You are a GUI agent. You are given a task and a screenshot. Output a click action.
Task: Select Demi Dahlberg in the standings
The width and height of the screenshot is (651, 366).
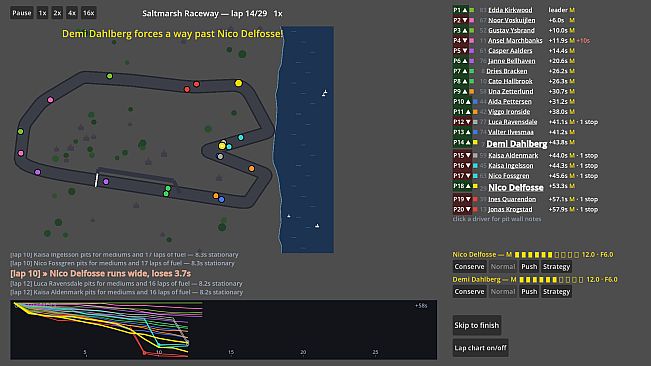(x=516, y=144)
